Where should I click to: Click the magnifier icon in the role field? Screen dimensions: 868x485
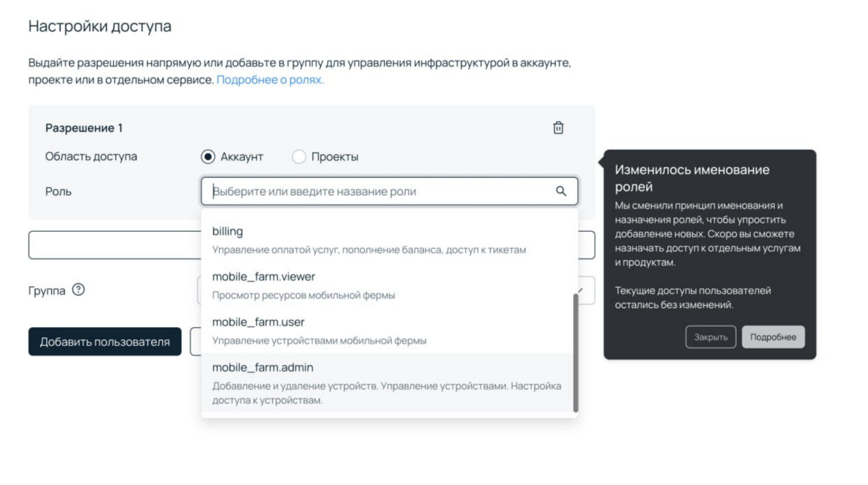point(561,191)
